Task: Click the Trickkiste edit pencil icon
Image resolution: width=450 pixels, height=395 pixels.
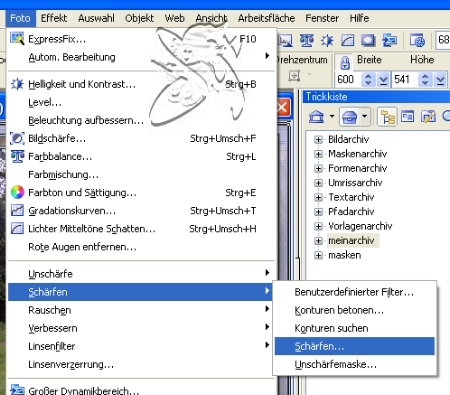Action: point(428,117)
